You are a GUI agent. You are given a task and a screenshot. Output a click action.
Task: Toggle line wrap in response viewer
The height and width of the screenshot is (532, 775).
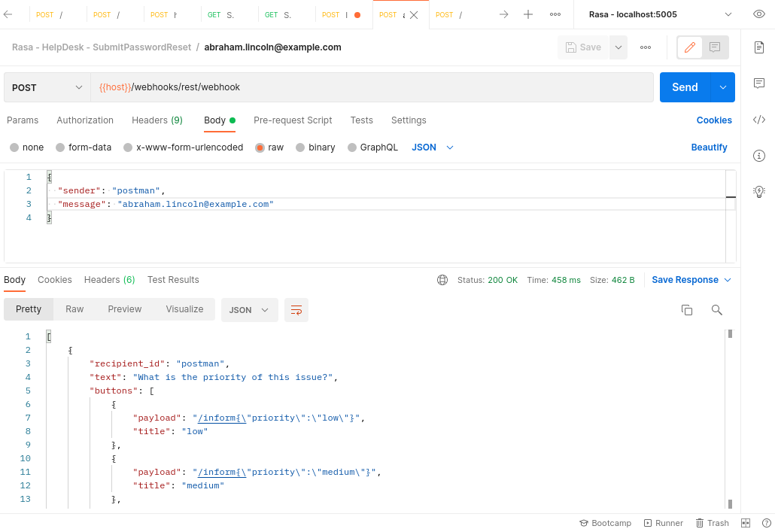(296, 310)
